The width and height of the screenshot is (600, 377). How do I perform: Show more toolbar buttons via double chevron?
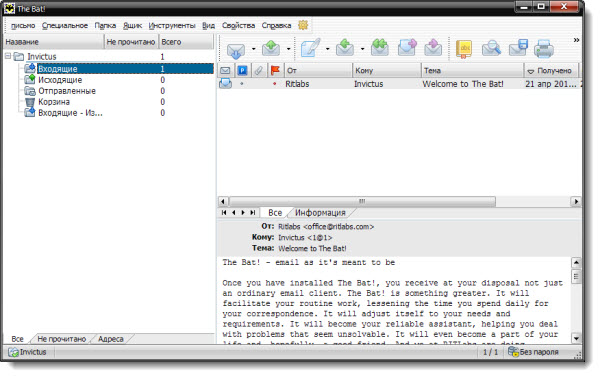pos(576,40)
